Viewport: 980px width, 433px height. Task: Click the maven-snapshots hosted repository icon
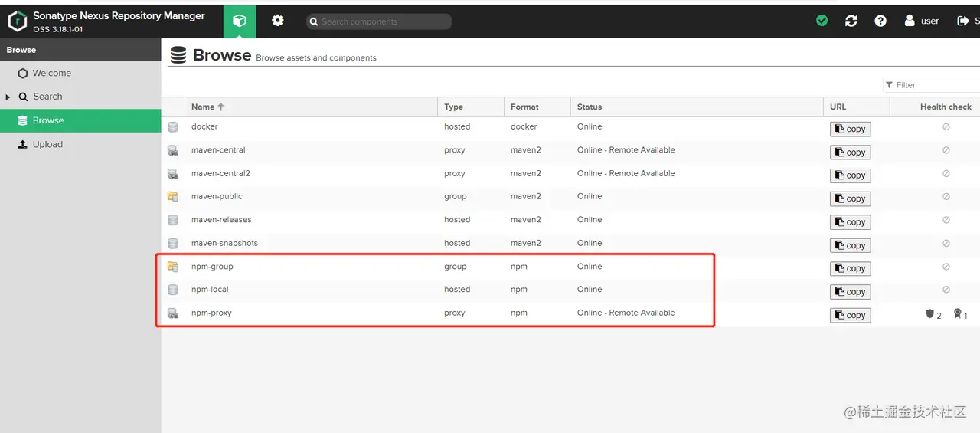pyautogui.click(x=173, y=243)
